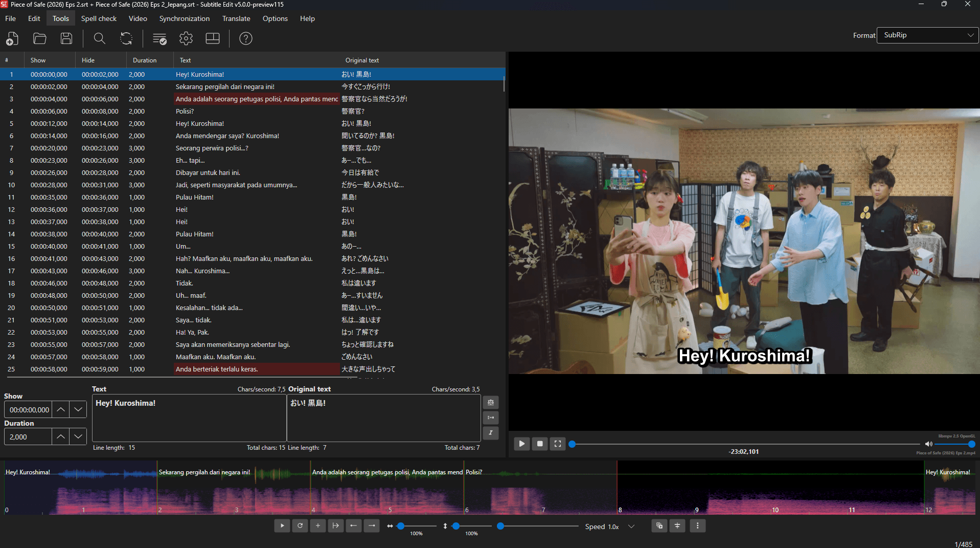Click the # column header
The height and width of the screenshot is (548, 980).
click(12, 60)
